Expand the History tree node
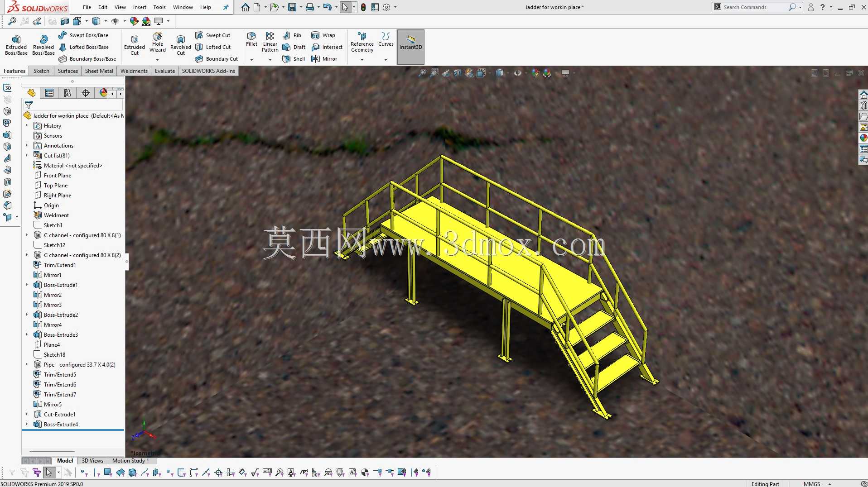 (27, 126)
